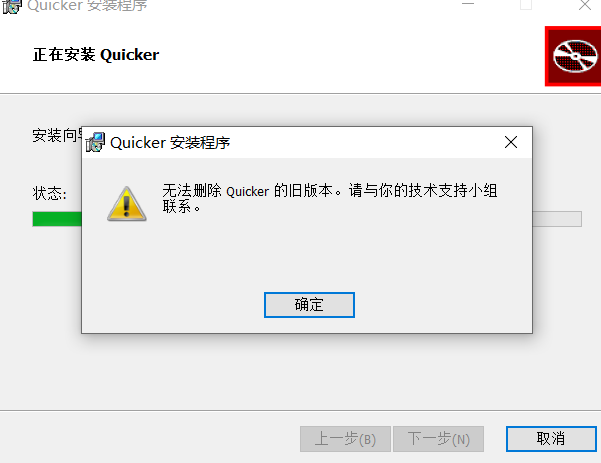Click the unfilled grey end of progress bar
Viewport: 601px width, 463px height.
tap(557, 219)
